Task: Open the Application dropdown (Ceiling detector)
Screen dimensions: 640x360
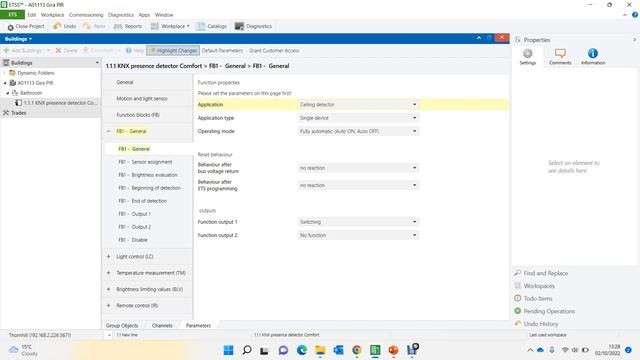Action: (358, 104)
